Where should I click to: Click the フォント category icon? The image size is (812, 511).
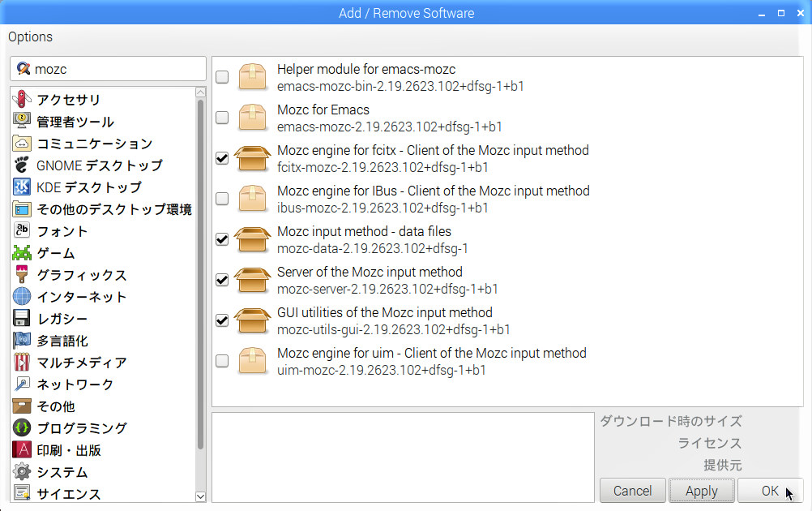click(x=22, y=230)
